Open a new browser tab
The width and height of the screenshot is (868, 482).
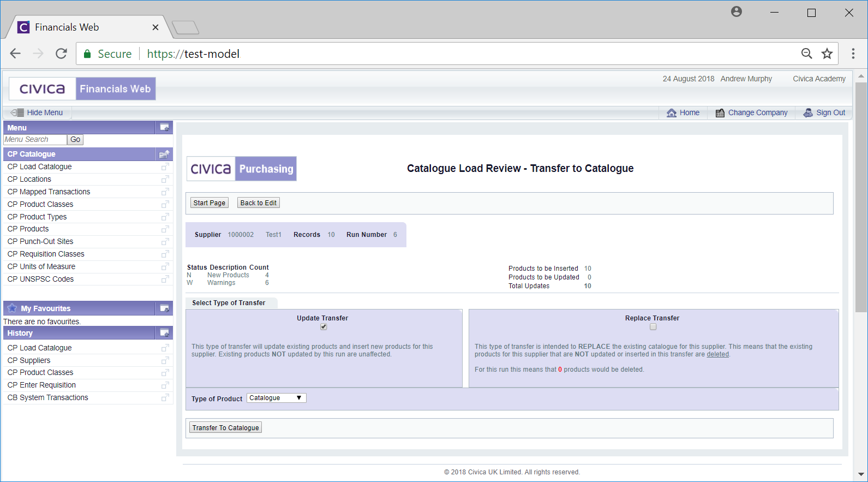pos(185,27)
